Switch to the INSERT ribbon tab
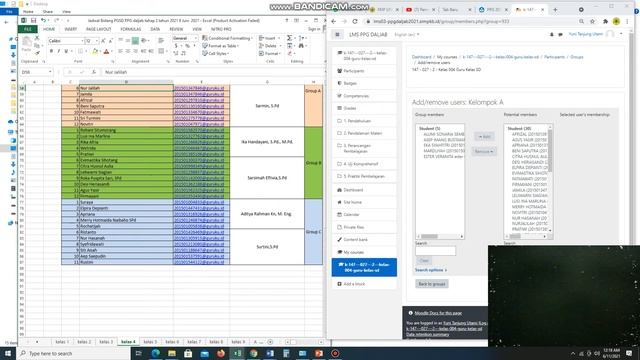 click(71, 29)
